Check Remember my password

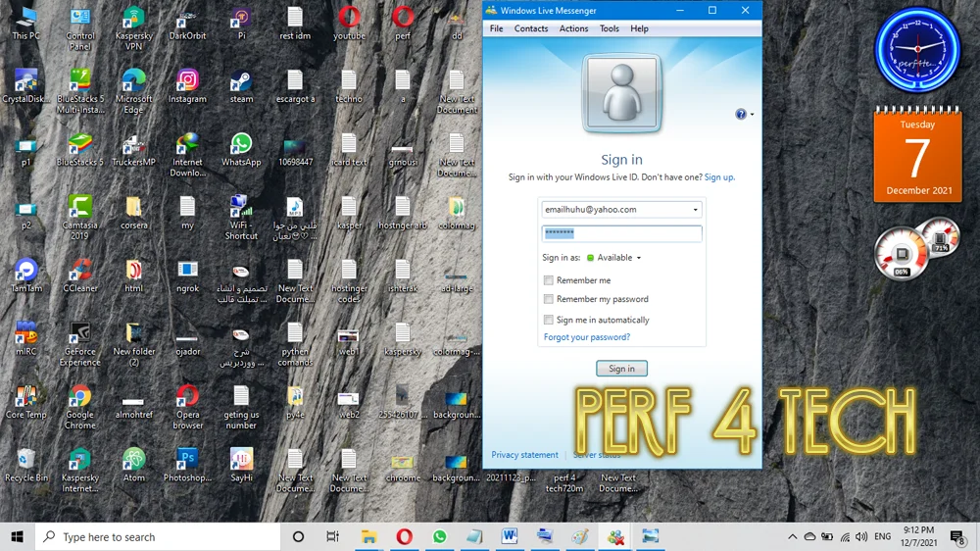tap(548, 299)
